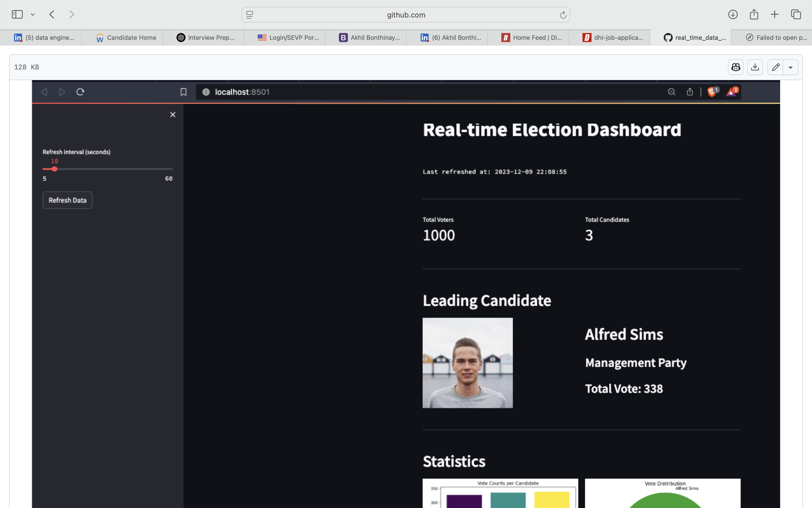Click Brave rewards triangle icon
The image size is (812, 508).
(x=732, y=91)
